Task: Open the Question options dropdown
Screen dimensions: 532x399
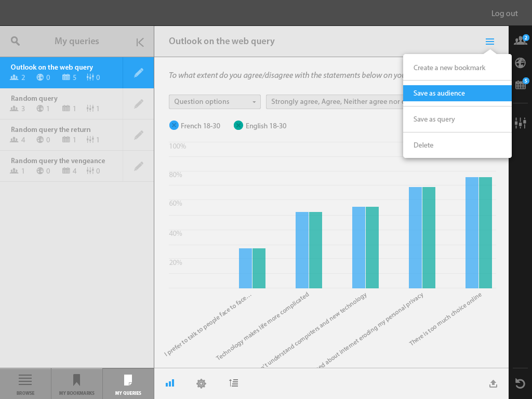Action: (215, 102)
